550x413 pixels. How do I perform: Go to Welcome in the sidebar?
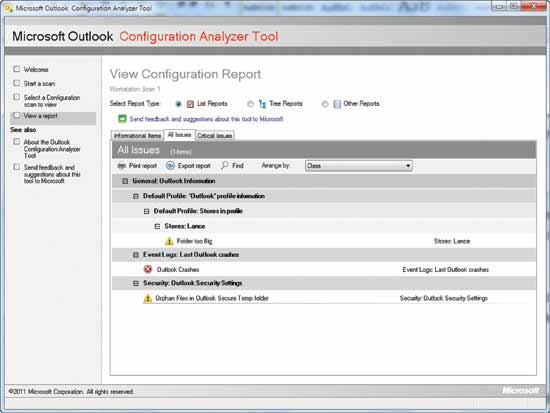click(x=36, y=69)
